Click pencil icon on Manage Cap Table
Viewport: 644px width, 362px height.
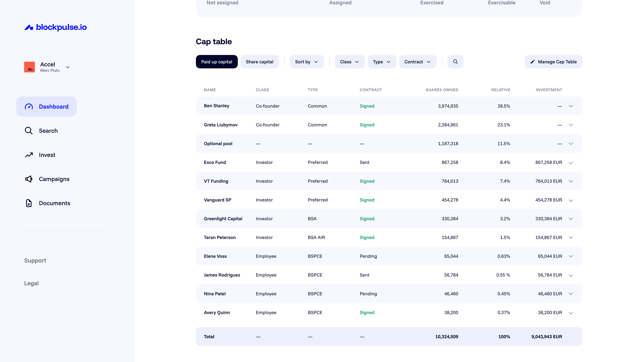pyautogui.click(x=532, y=62)
